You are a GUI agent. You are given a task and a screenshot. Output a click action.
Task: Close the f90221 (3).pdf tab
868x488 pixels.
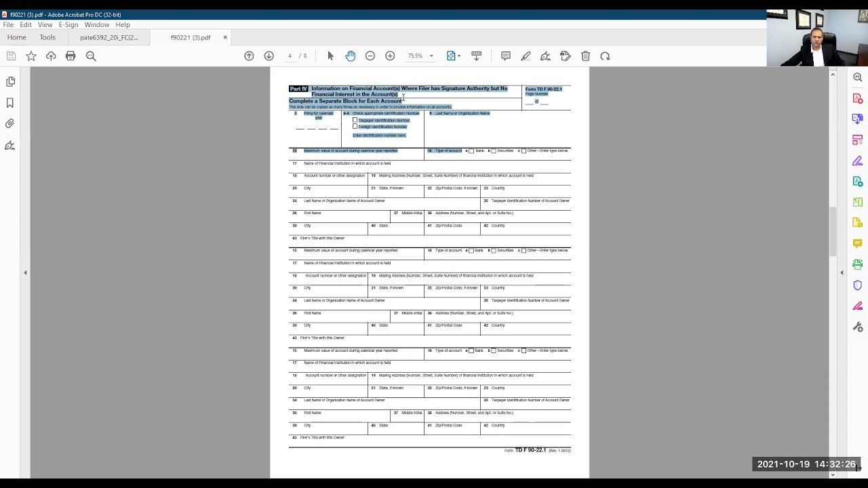[x=225, y=37]
